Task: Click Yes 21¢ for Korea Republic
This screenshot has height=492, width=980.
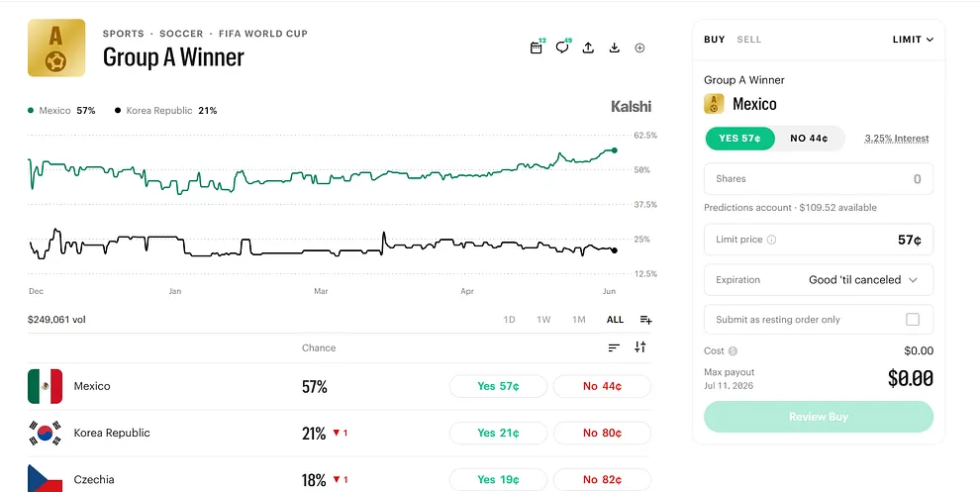Action: (x=498, y=433)
